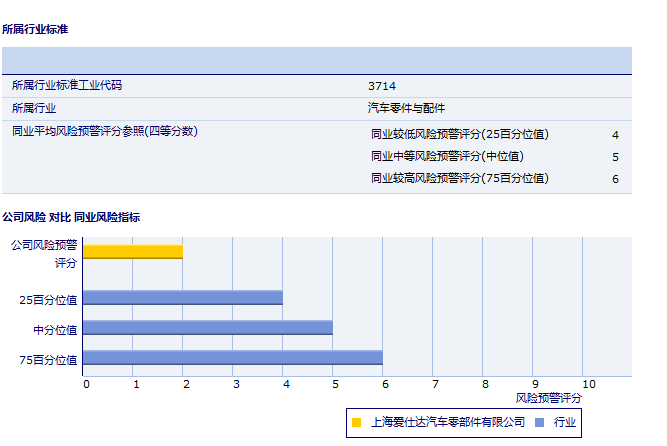This screenshot has height=446, width=667.
Task: Select the industry code value 3714
Action: pos(382,86)
